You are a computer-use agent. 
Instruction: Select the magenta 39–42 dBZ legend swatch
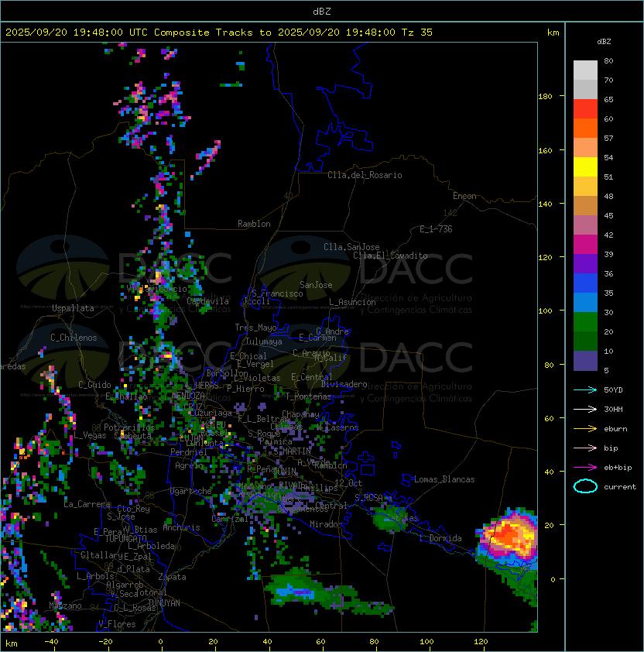585,245
